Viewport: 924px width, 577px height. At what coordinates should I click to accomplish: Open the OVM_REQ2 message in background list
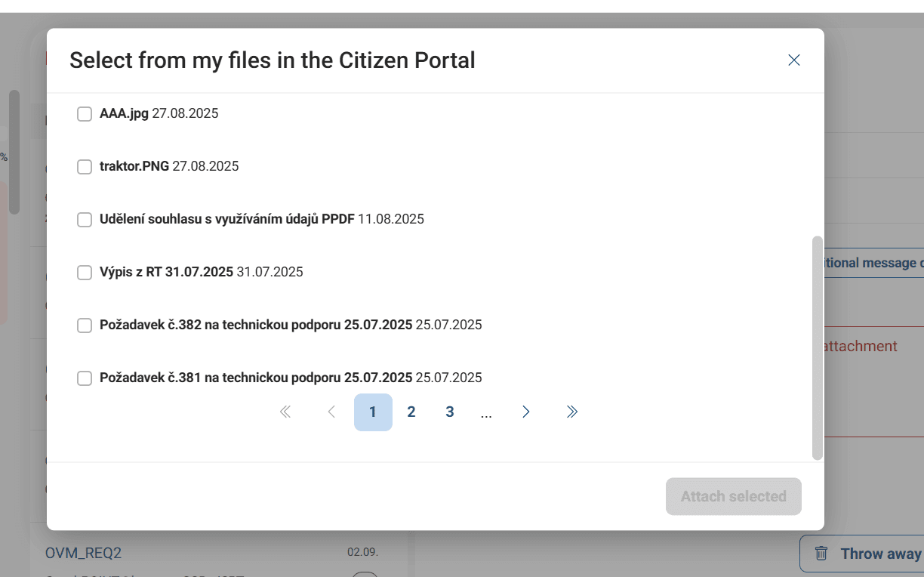point(83,553)
